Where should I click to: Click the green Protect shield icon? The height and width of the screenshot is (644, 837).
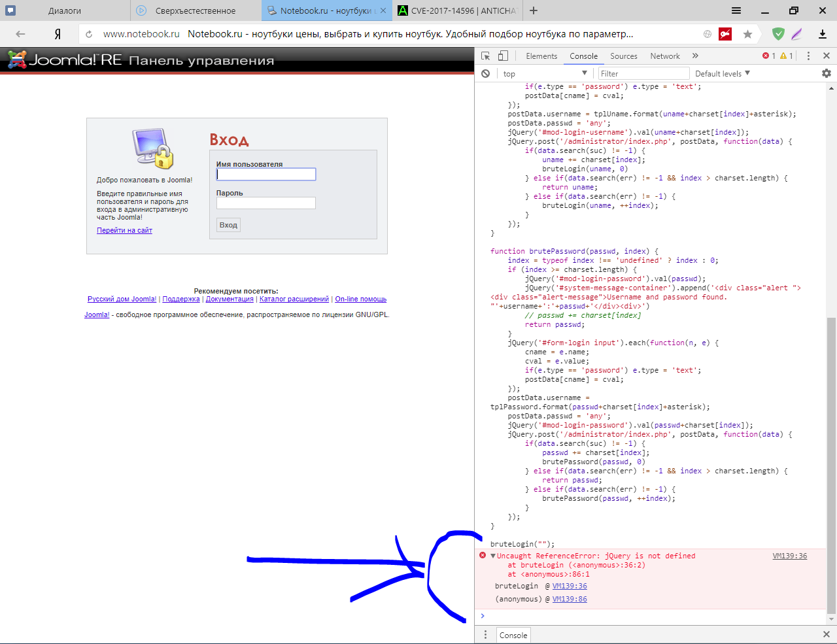pos(778,34)
